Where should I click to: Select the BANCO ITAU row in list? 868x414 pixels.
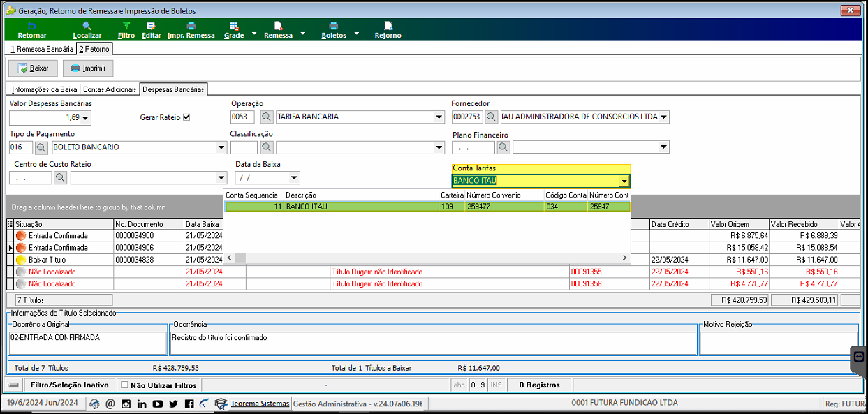pos(427,207)
